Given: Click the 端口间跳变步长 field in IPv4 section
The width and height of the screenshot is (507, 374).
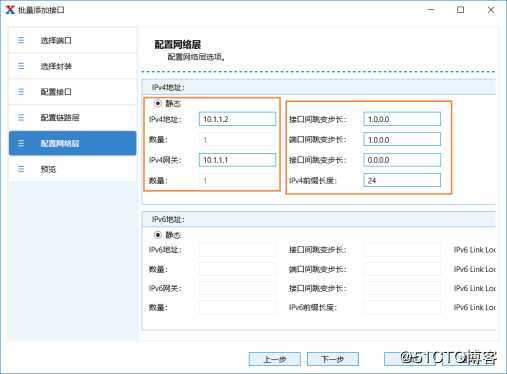Looking at the screenshot, I should [x=402, y=140].
